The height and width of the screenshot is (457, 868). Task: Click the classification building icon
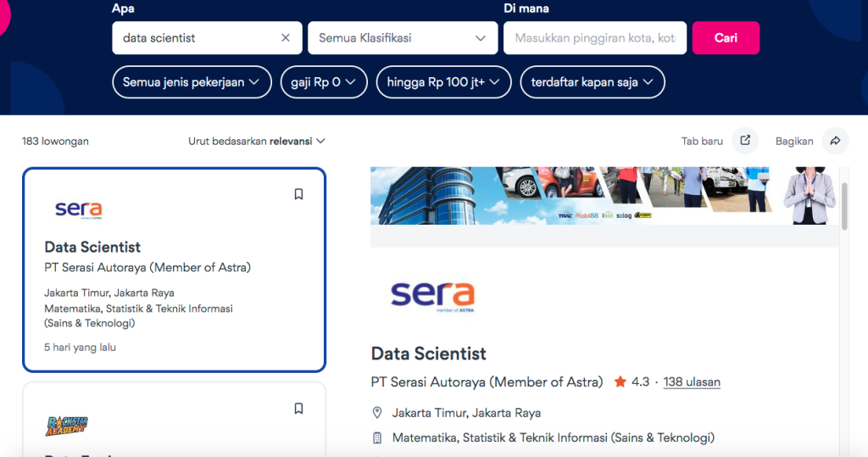[377, 438]
